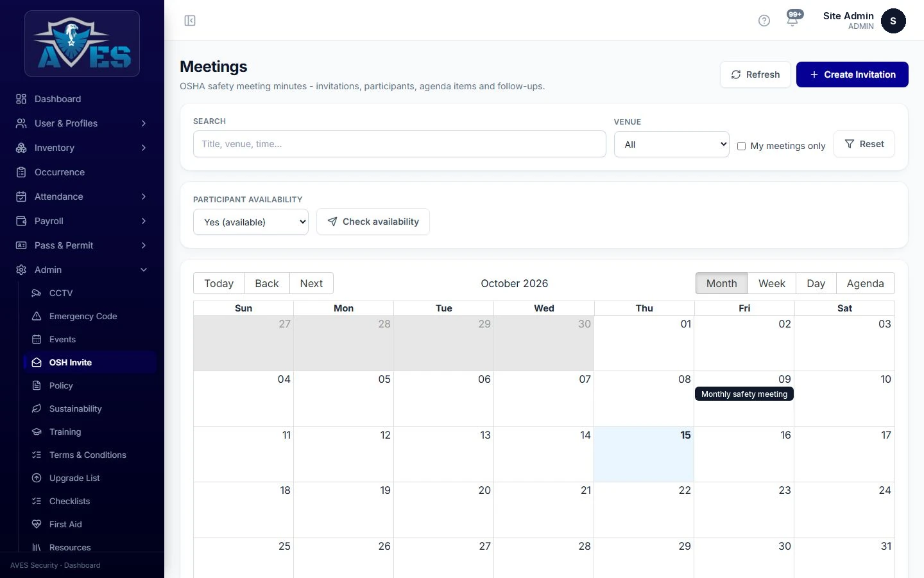924x578 pixels.
Task: Collapse the sidebar panel icon
Action: (x=190, y=21)
